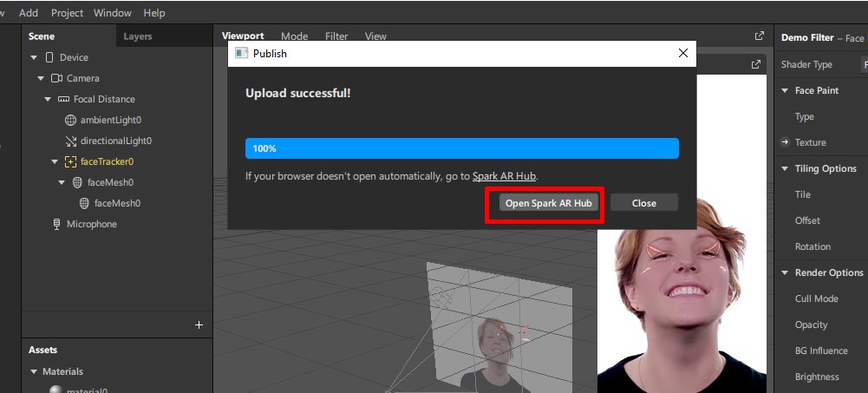
Task: Open the Window menu
Action: (113, 13)
